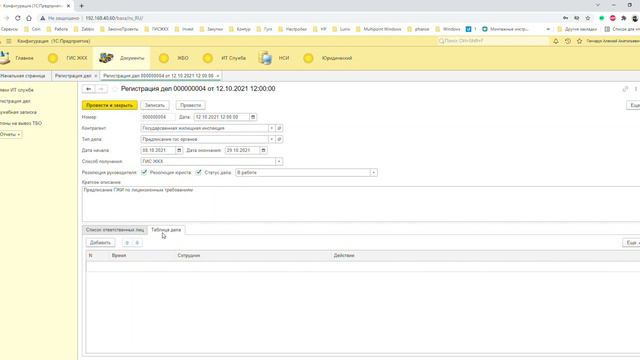This screenshot has height=360, width=640.
Task: Open Zabbix bookmark folder
Action: tap(84, 29)
